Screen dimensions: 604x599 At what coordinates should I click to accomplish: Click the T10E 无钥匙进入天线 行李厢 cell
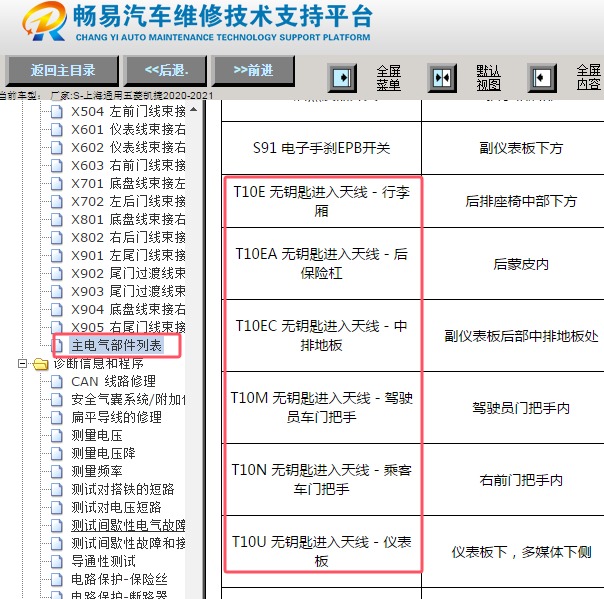click(321, 201)
